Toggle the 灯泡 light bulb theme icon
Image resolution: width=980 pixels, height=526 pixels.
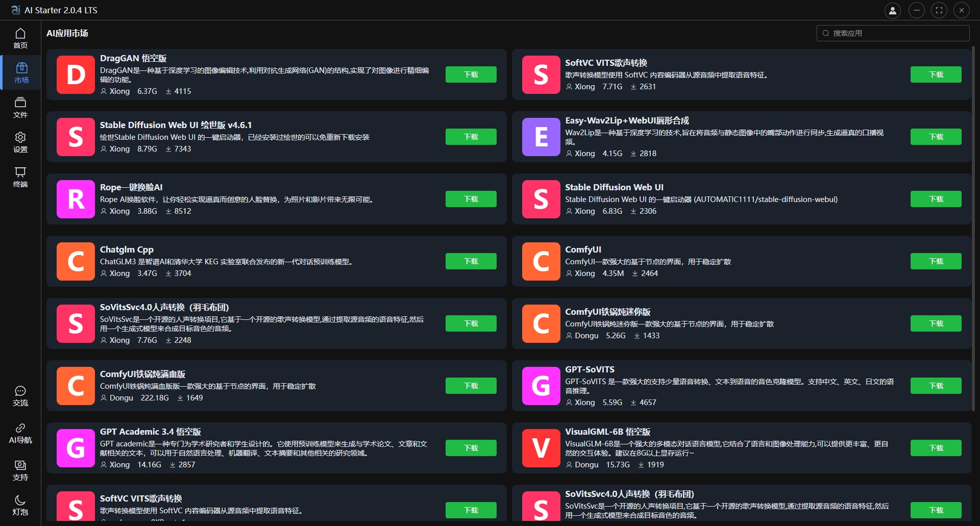point(20,503)
